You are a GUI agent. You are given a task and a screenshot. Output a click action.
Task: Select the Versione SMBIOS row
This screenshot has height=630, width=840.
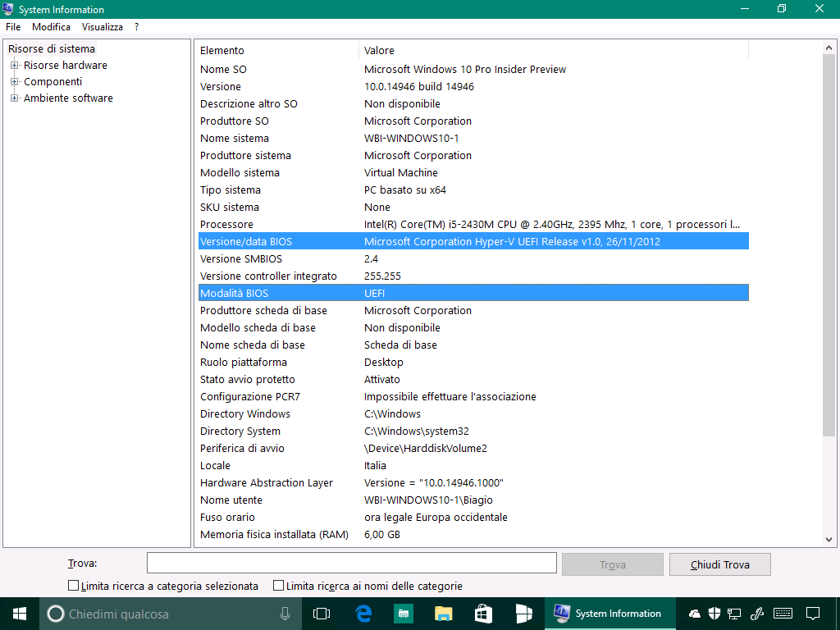[473, 258]
